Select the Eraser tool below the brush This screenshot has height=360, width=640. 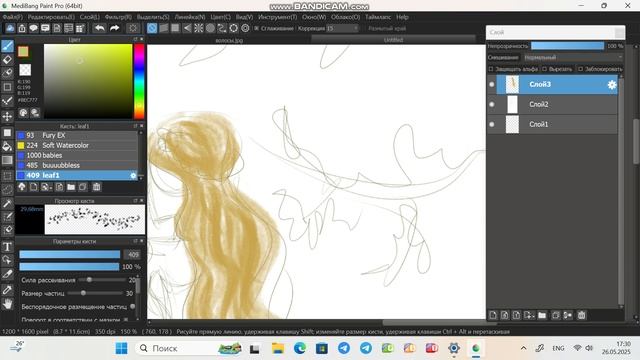click(7, 60)
